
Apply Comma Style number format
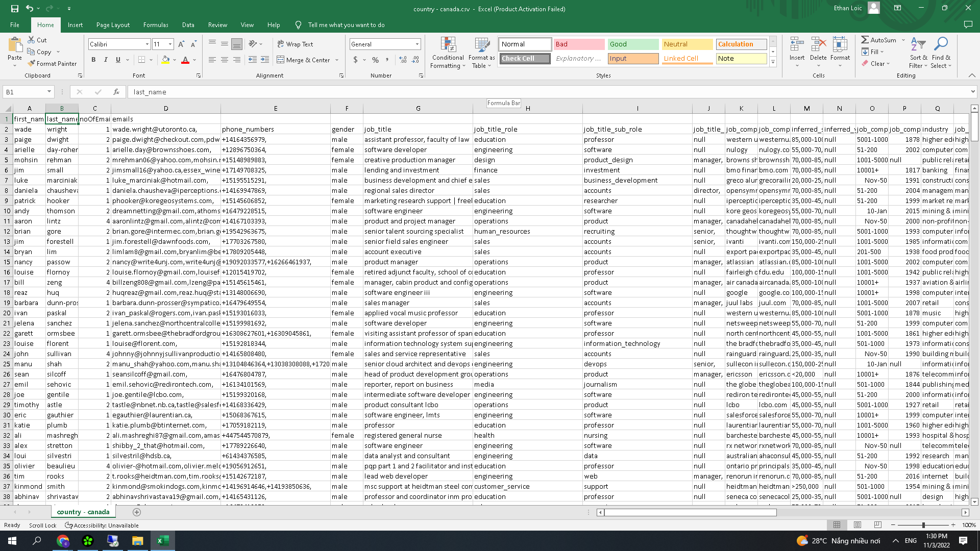[387, 60]
